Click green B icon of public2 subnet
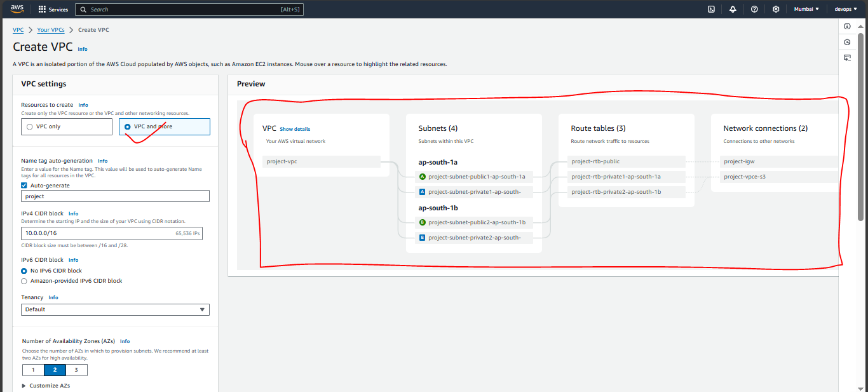 coord(423,222)
